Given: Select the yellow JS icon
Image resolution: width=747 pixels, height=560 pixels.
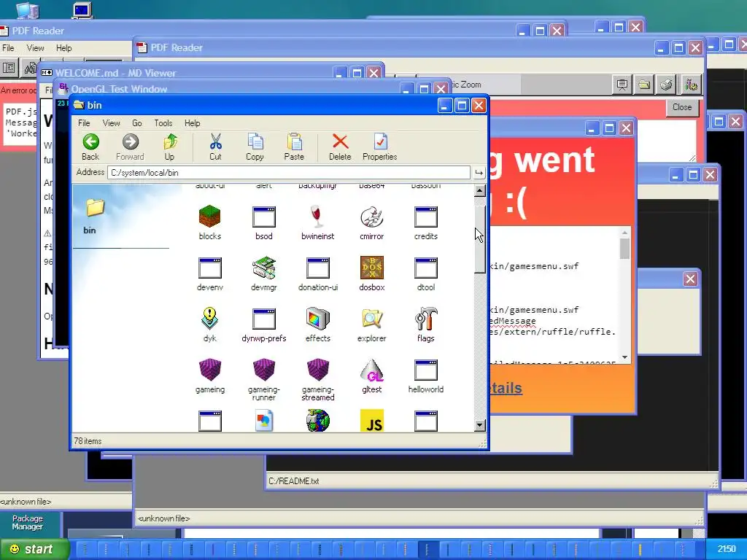Looking at the screenshot, I should coord(371,421).
